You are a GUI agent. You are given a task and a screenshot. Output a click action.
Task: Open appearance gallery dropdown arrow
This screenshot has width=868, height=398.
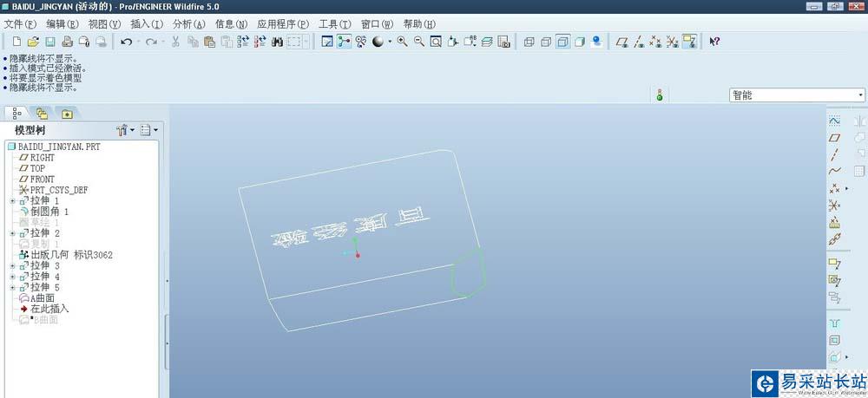[390, 42]
